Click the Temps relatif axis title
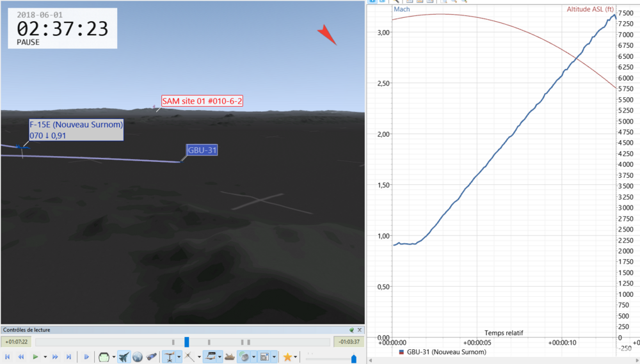The height and width of the screenshot is (364, 640). coord(503,333)
